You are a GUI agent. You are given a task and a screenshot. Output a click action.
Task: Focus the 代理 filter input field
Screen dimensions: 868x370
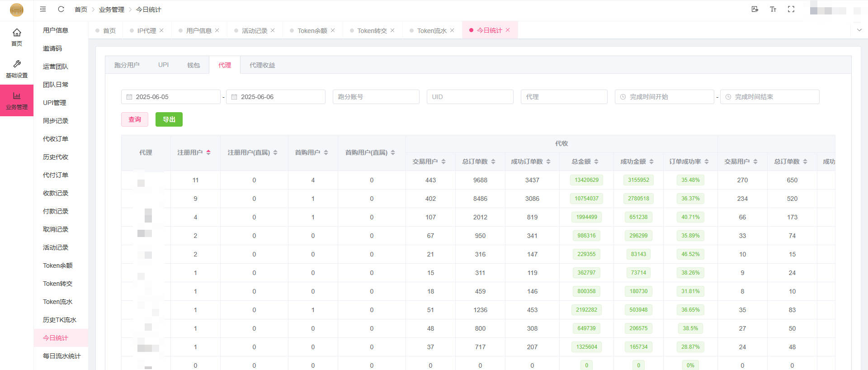[564, 97]
